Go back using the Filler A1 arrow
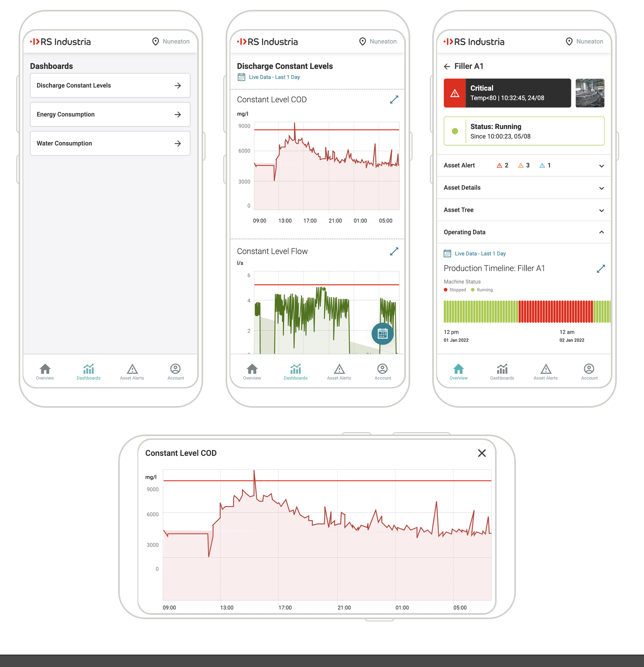644x667 pixels. tap(447, 66)
